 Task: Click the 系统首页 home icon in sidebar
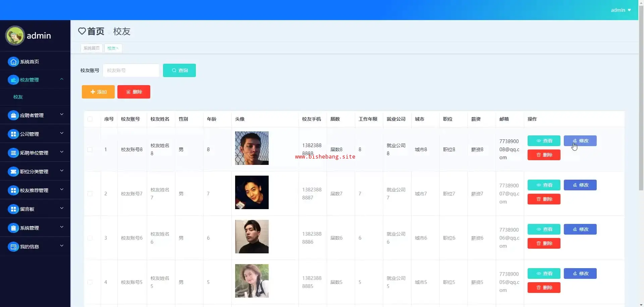click(13, 62)
